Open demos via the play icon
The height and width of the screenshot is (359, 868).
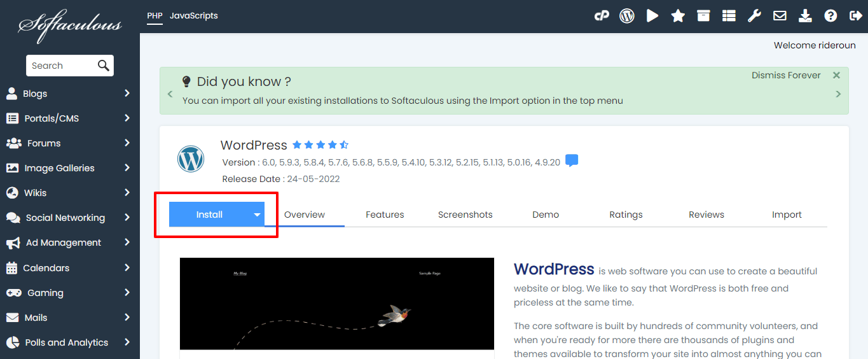pyautogui.click(x=652, y=16)
